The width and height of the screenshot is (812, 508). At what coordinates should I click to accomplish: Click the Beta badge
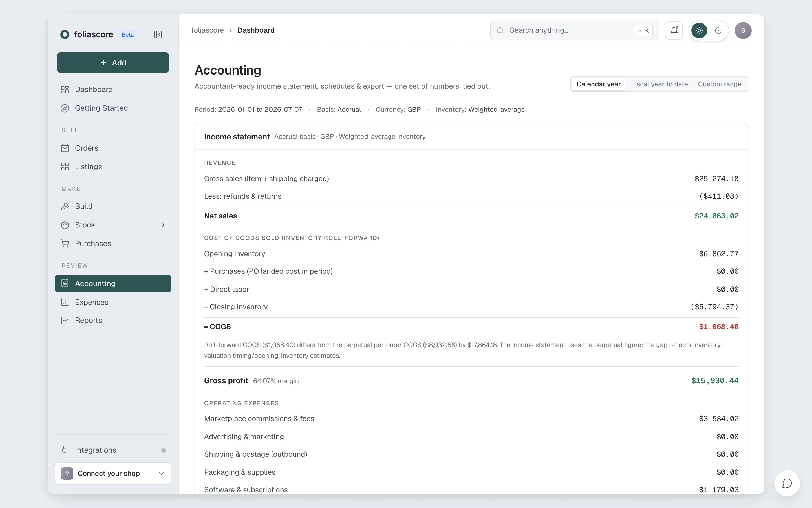coord(127,35)
